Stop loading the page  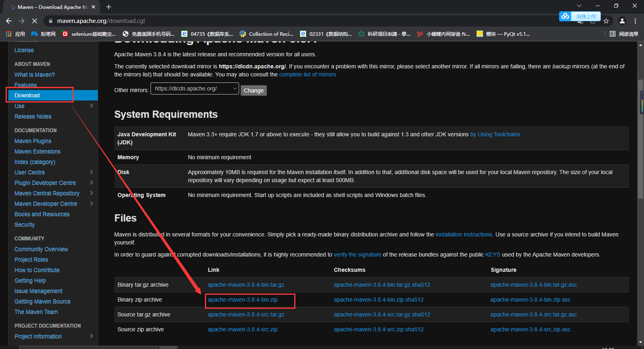[x=35, y=21]
